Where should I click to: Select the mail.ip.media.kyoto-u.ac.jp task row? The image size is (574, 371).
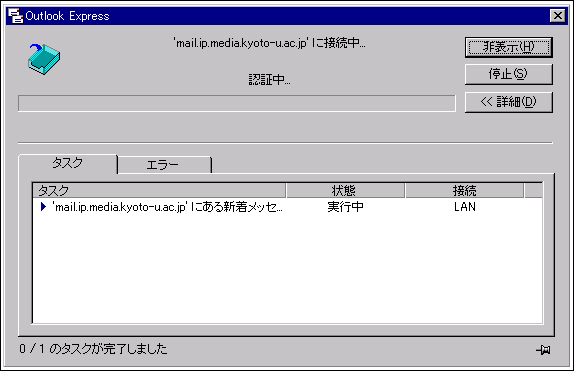(287, 207)
